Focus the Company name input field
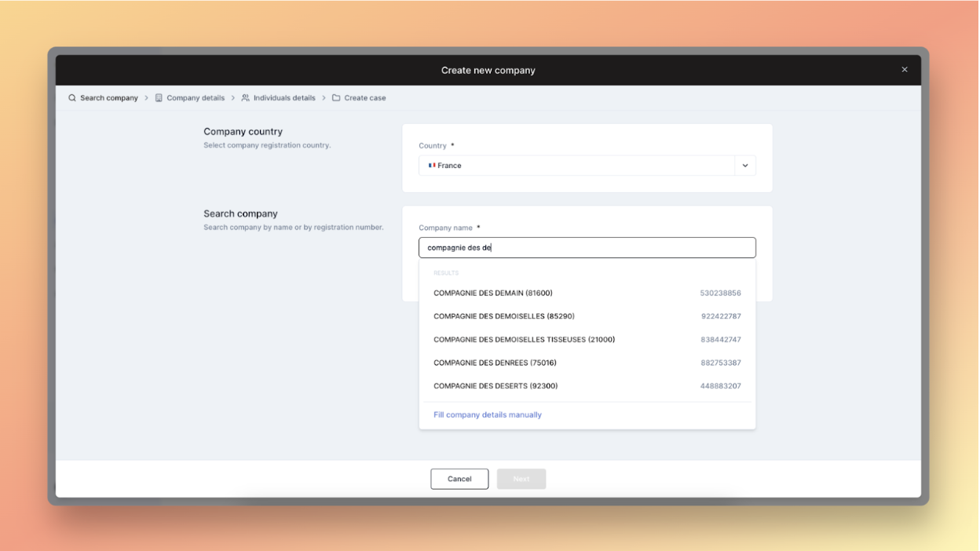This screenshot has height=551, width=980. tap(587, 248)
